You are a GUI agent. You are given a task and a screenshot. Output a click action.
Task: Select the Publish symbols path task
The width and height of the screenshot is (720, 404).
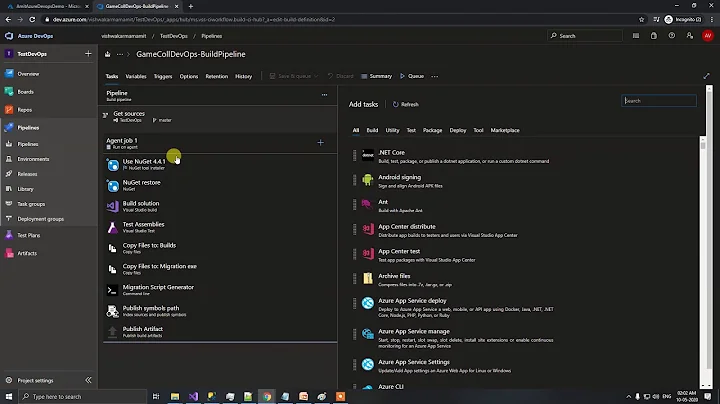click(220, 311)
